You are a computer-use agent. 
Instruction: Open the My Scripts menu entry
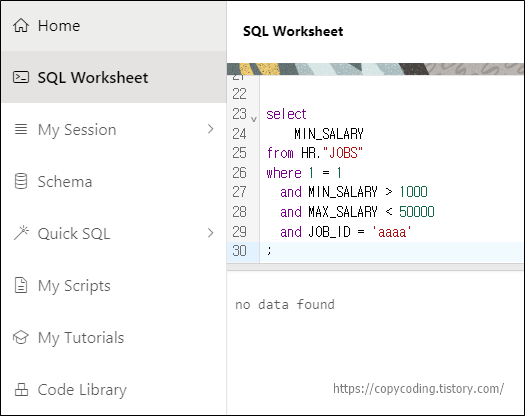pos(114,285)
